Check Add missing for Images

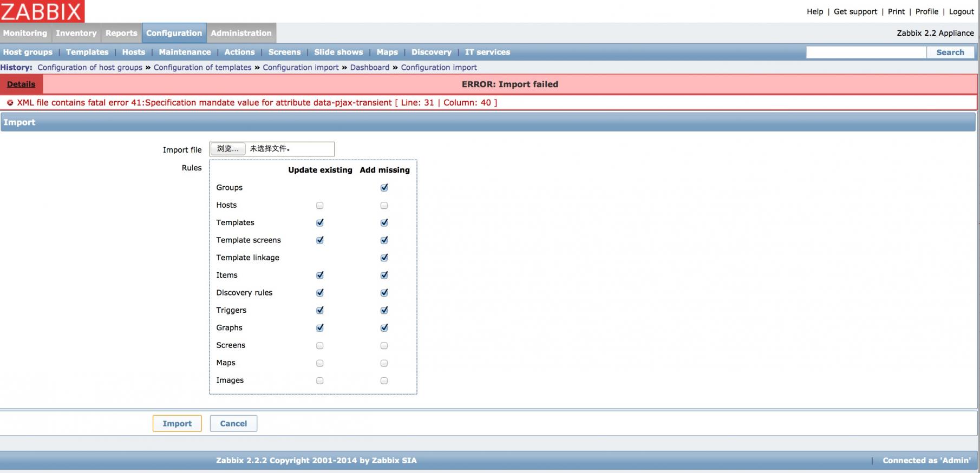384,381
